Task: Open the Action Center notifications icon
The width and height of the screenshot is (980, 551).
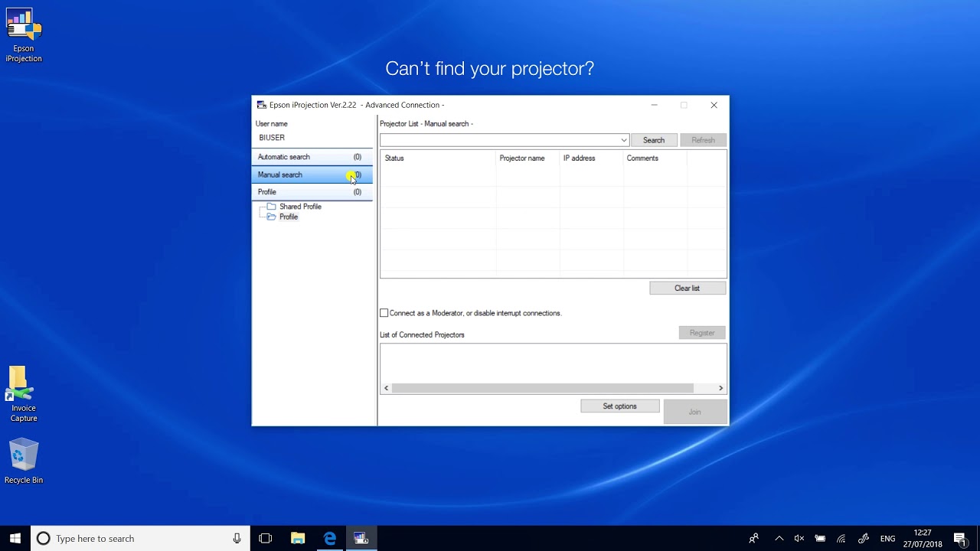Action: pos(959,539)
